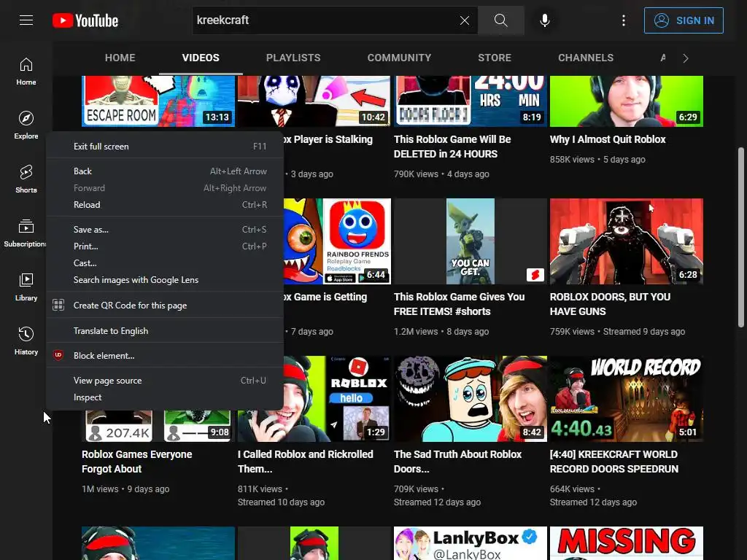Show more tabs with right chevron
Screen dimensions: 747x560
pos(686,58)
